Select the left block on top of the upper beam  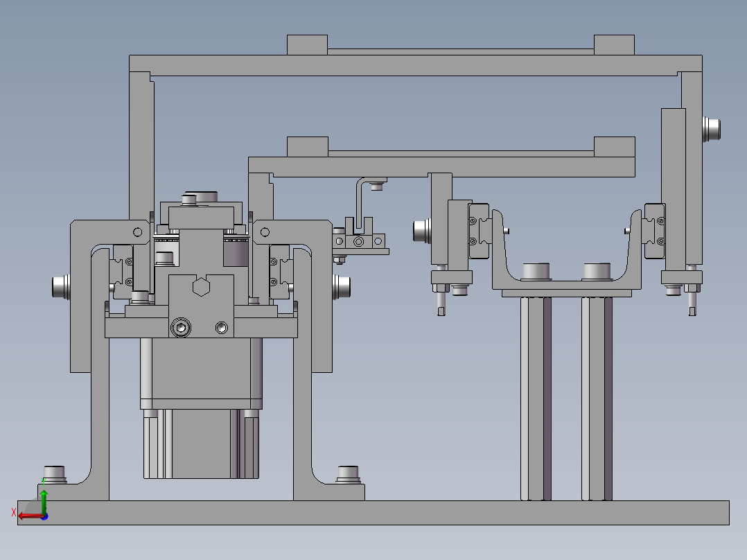307,45
